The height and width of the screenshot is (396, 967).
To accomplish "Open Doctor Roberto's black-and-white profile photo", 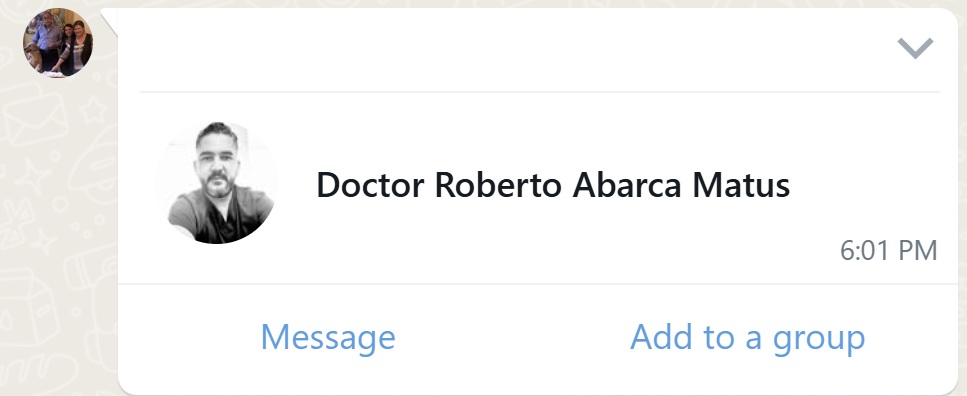I will [x=217, y=183].
